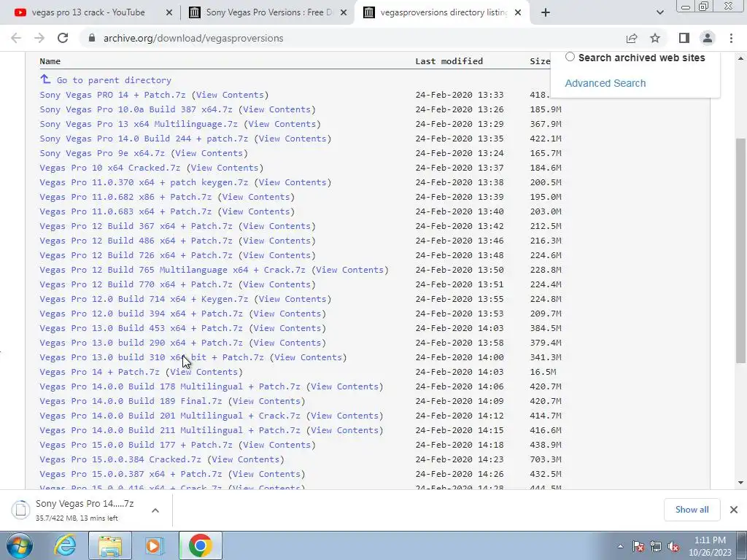The height and width of the screenshot is (560, 747).
Task: Show all downloads
Action: 692,510
